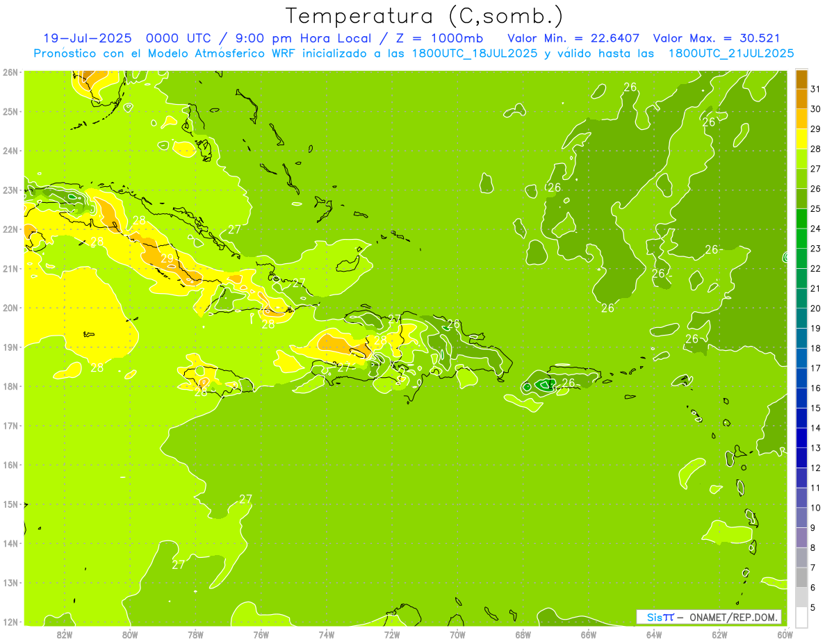Click the '68W' longitude axis label
The width and height of the screenshot is (834, 644).
point(523,634)
